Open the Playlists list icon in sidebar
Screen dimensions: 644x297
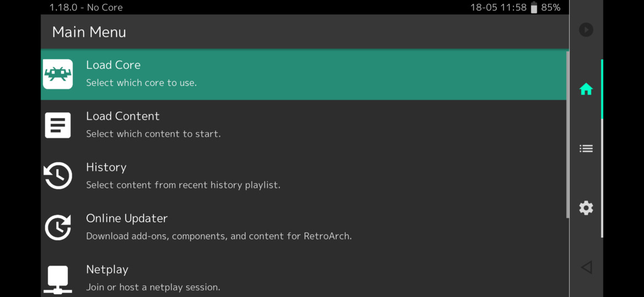point(586,149)
